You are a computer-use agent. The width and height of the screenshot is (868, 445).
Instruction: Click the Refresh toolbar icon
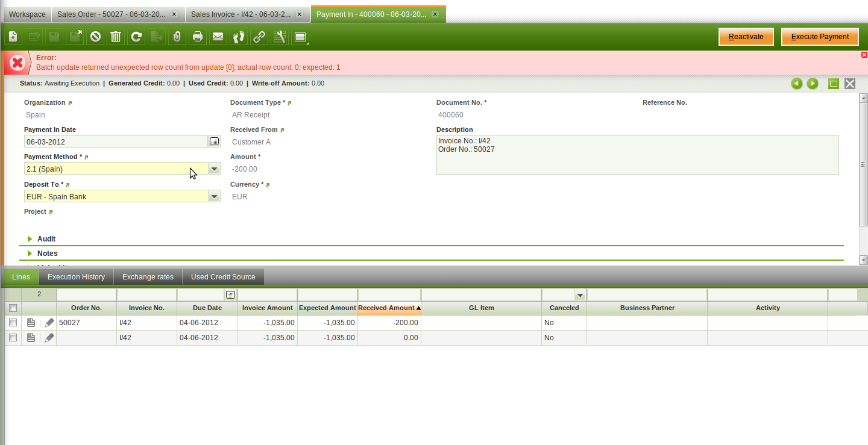(136, 37)
